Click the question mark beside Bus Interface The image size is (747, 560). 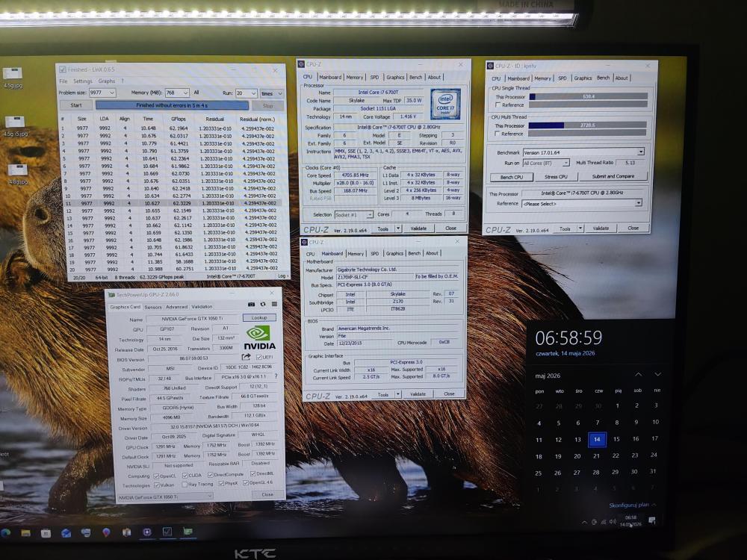tap(276, 376)
